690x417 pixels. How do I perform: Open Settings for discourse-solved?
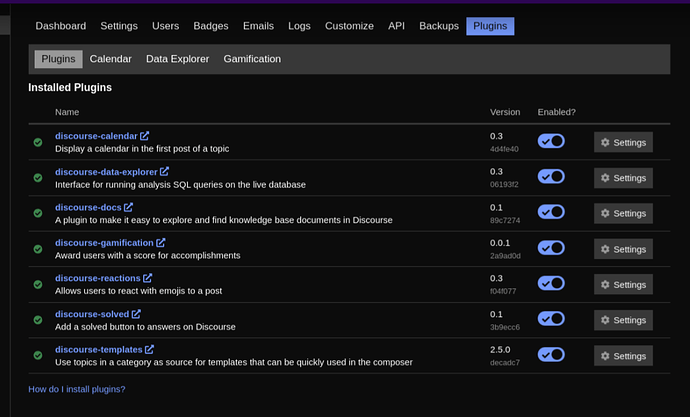click(623, 320)
